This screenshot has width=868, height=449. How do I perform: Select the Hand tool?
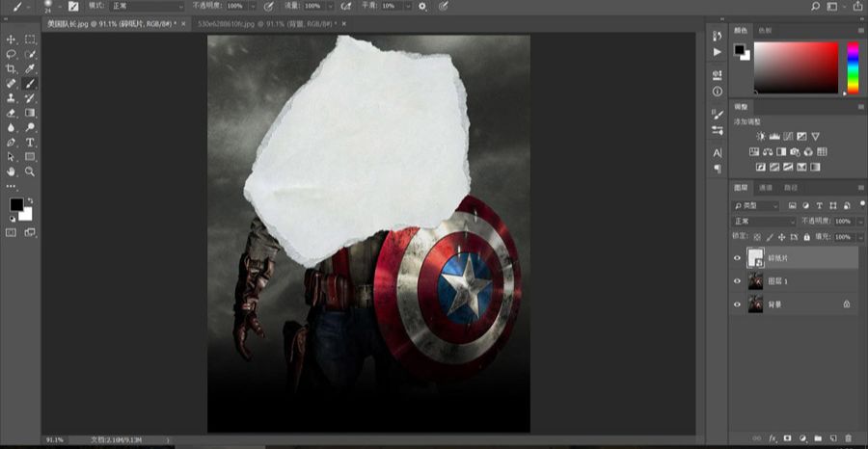tap(11, 172)
